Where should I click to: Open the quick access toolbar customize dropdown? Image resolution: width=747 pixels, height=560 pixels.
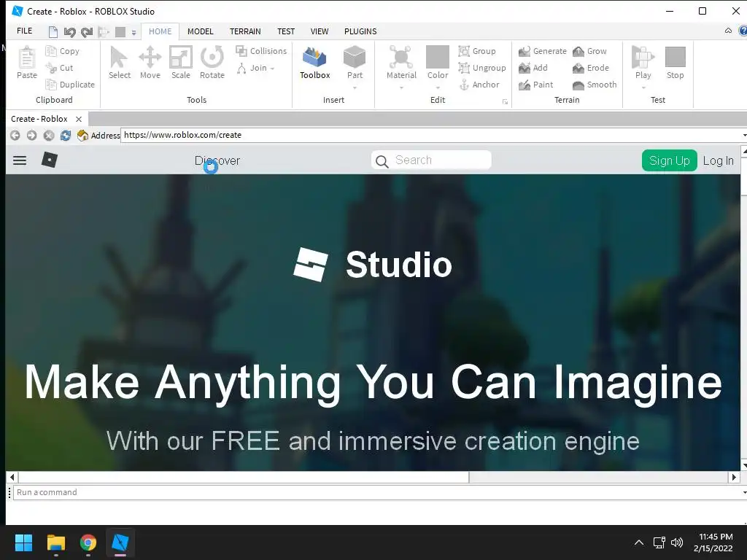[x=134, y=33]
